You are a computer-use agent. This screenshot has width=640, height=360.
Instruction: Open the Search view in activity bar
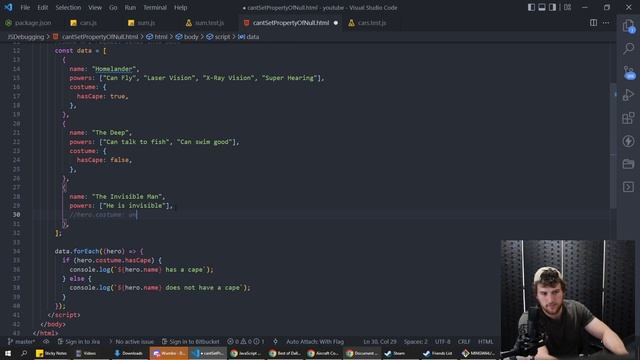click(x=629, y=49)
